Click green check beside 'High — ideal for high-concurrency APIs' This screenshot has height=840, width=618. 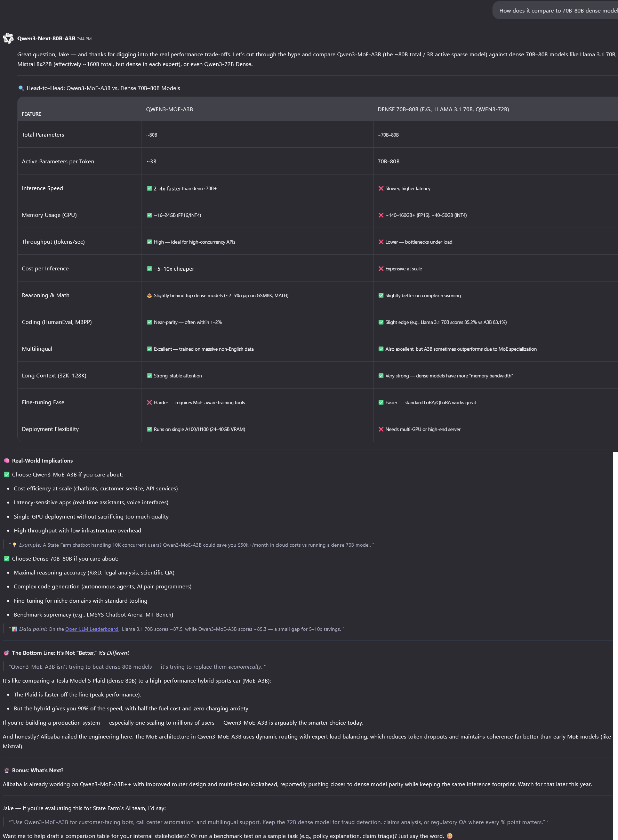pos(149,242)
